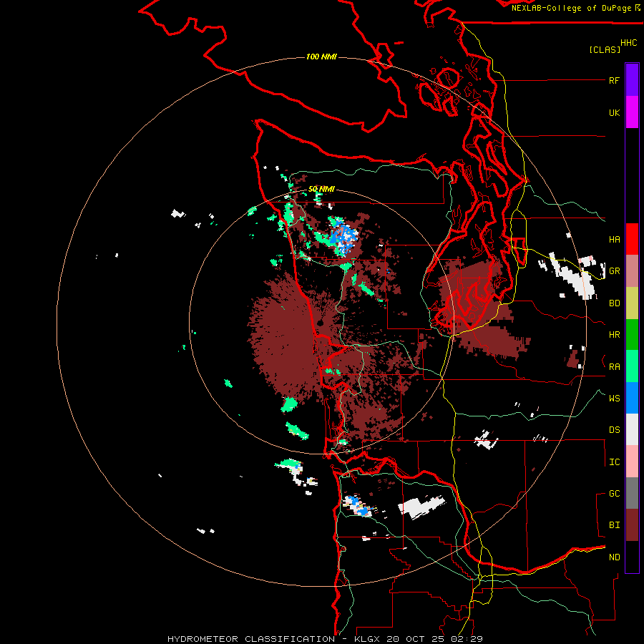This screenshot has height=644, width=644.
Task: Click the "[CLAS]" units text
Action: pos(604,49)
